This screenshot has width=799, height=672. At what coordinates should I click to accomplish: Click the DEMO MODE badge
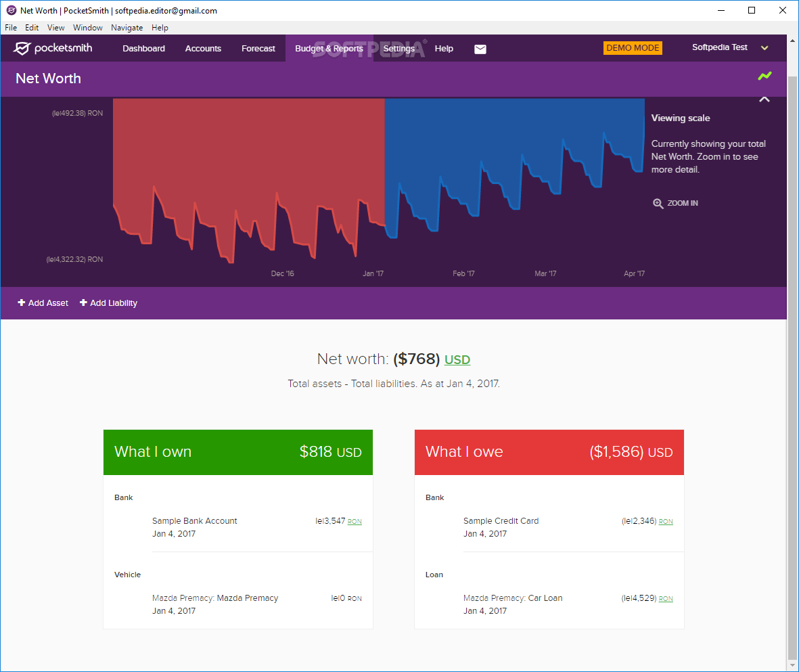[x=633, y=48]
